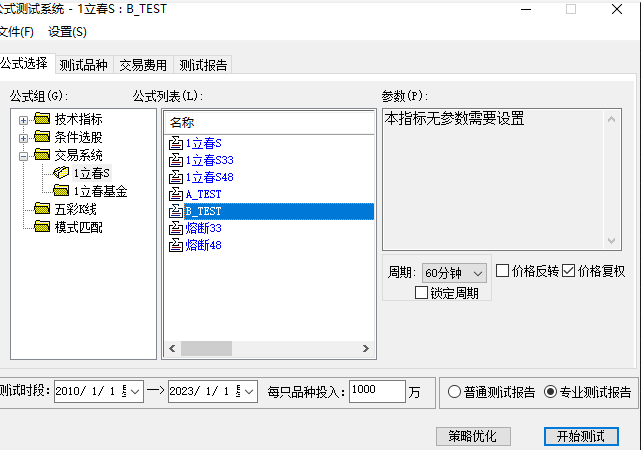Switch to the 测试报告 tab
The width and height of the screenshot is (641, 450).
[203, 65]
